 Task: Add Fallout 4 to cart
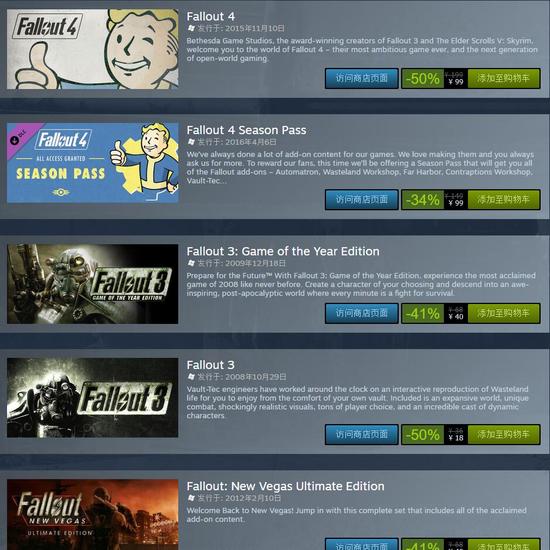click(x=504, y=78)
